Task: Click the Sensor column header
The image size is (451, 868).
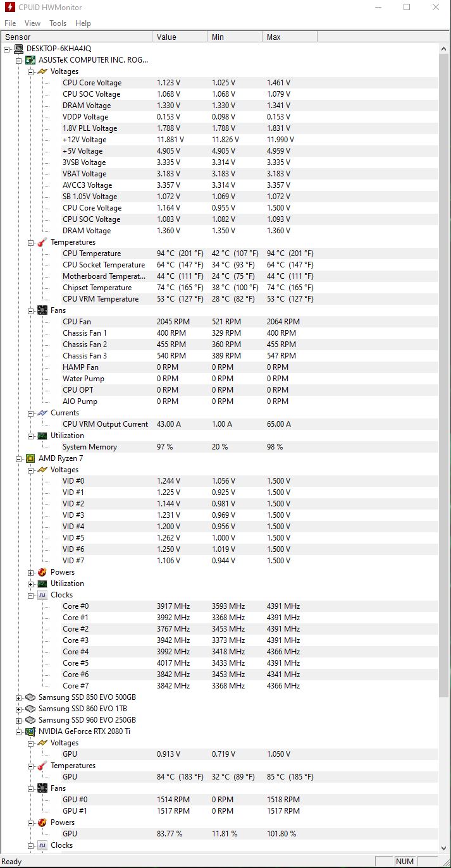Action: 77,37
